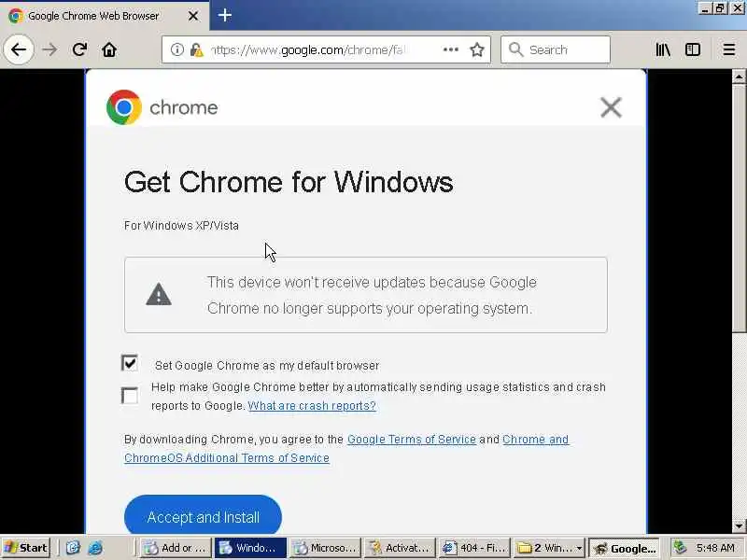Open the Library icon in the toolbar
This screenshot has height=560, width=747.
[x=663, y=49]
